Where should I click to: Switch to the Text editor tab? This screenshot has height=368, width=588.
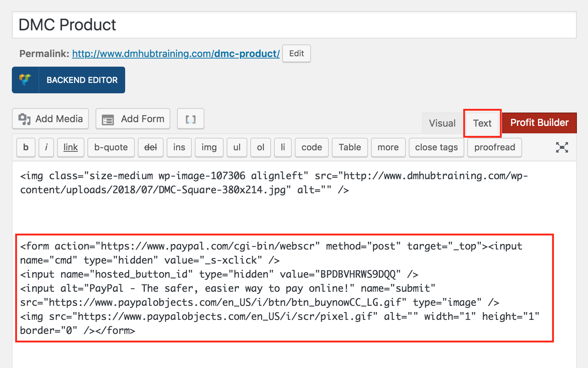[x=482, y=123]
